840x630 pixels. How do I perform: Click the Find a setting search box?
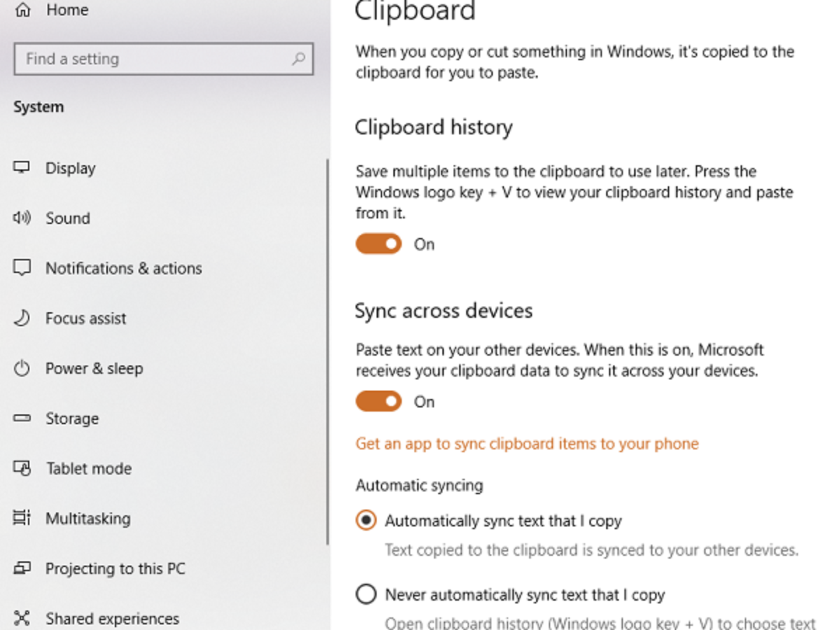(x=154, y=59)
